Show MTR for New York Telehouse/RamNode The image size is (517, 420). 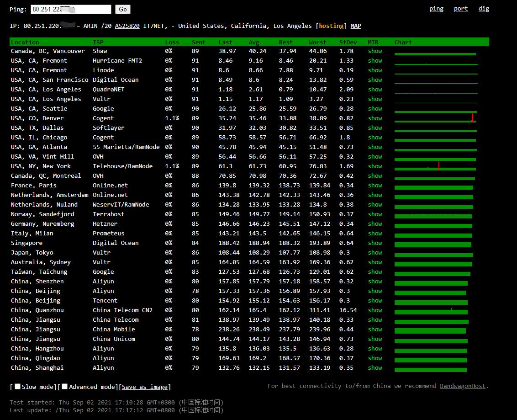pos(375,166)
